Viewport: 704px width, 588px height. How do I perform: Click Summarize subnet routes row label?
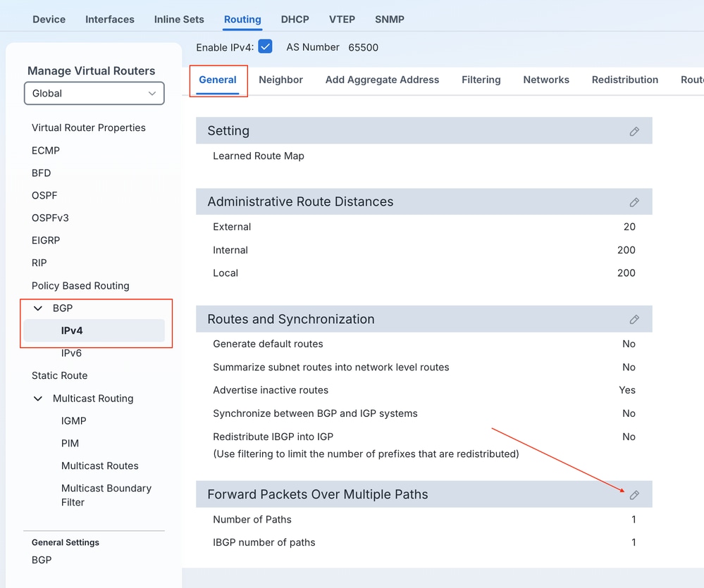click(331, 368)
